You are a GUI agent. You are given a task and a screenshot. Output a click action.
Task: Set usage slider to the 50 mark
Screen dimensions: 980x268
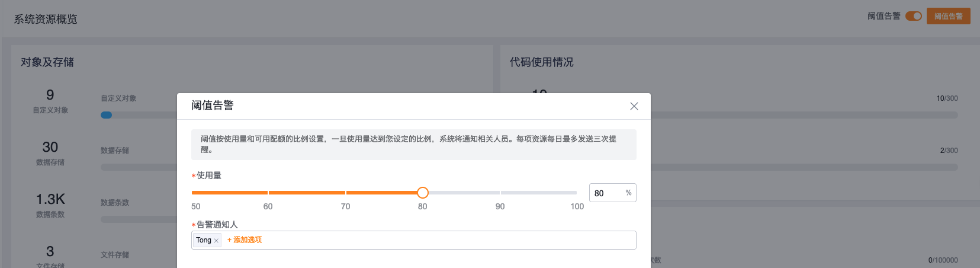(x=192, y=193)
